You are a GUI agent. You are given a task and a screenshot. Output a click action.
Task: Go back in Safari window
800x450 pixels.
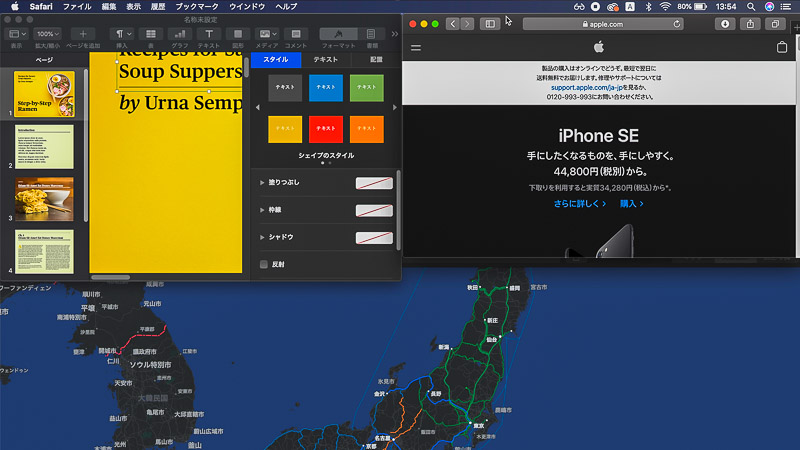pyautogui.click(x=452, y=24)
